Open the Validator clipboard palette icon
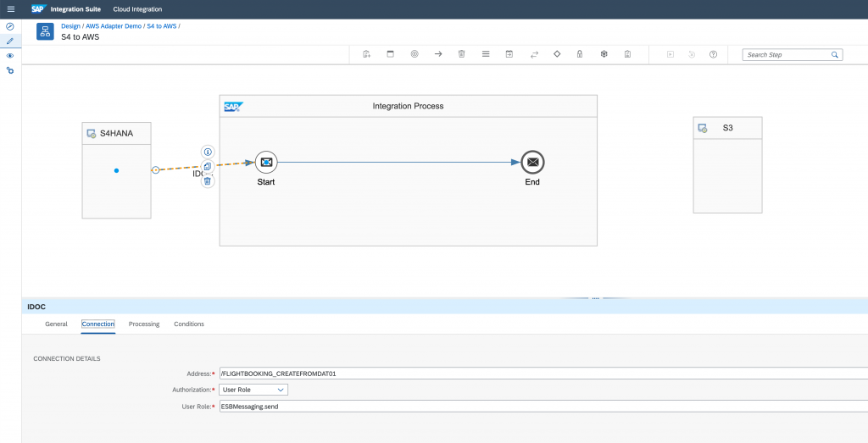The width and height of the screenshot is (868, 443). coord(627,54)
